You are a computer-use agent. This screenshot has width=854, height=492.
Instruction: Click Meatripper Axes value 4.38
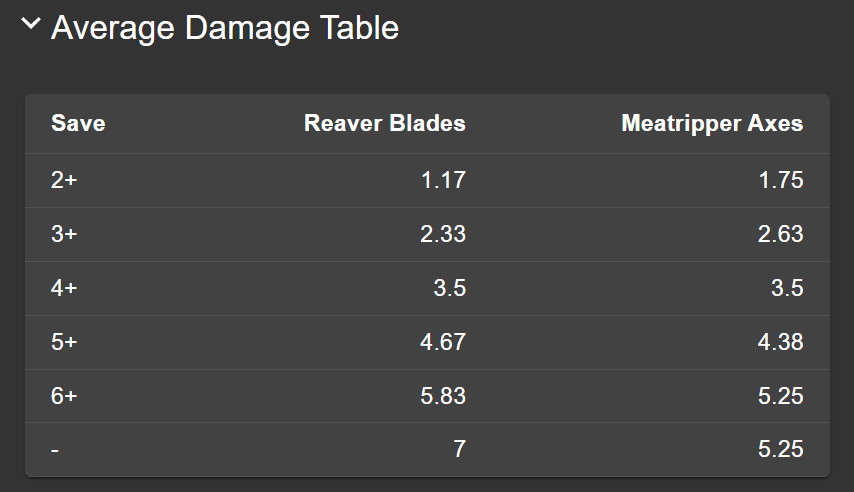pos(780,343)
